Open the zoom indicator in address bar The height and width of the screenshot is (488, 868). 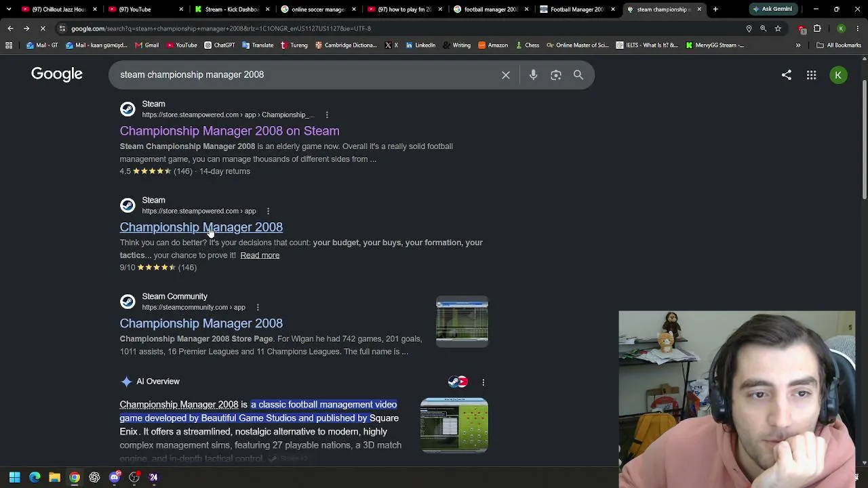point(764,28)
